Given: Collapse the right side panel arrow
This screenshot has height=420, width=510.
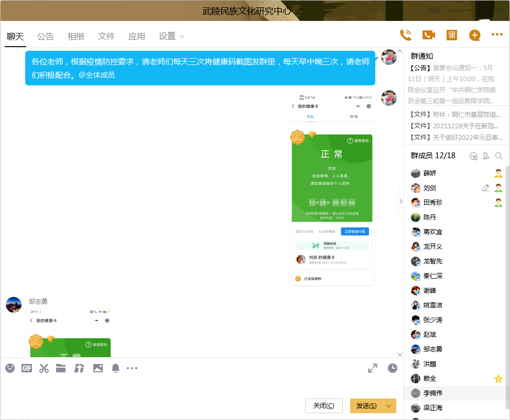Looking at the screenshot, I should tap(401, 201).
